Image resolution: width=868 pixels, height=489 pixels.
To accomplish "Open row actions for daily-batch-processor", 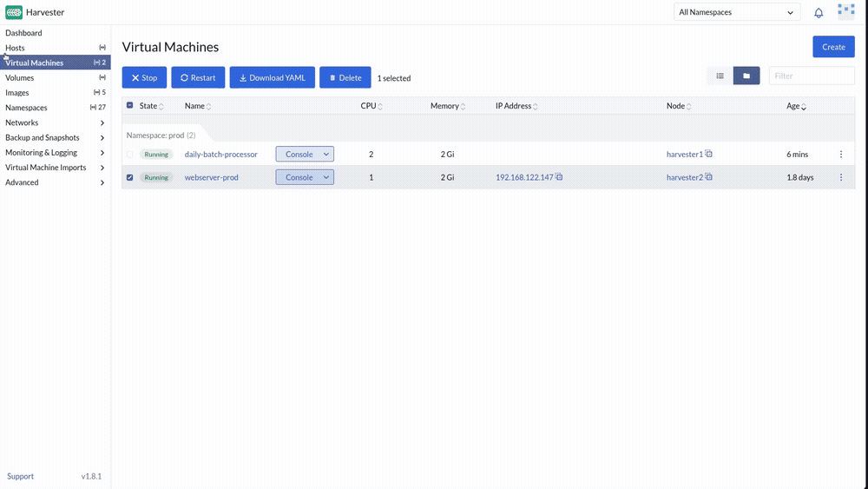I will pos(841,155).
